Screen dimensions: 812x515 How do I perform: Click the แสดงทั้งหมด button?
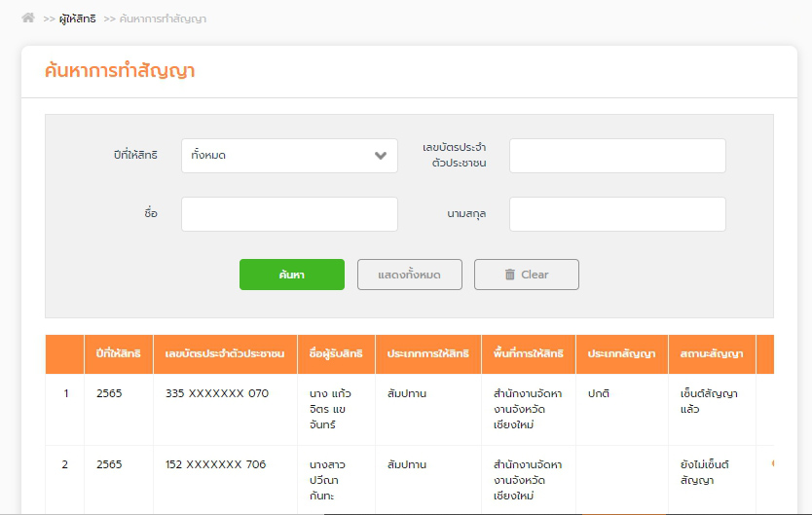409,275
